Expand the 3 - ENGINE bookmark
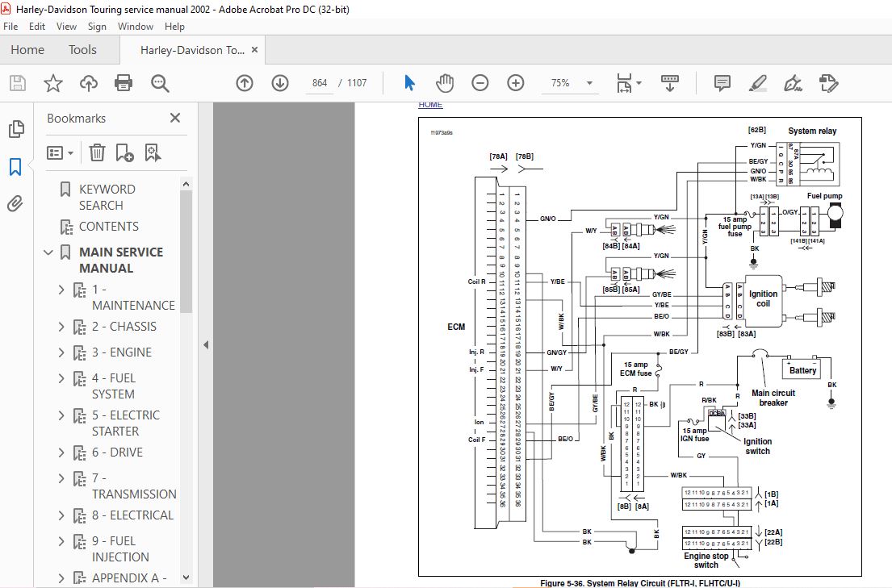Screen dimensions: 892x588 point(61,352)
